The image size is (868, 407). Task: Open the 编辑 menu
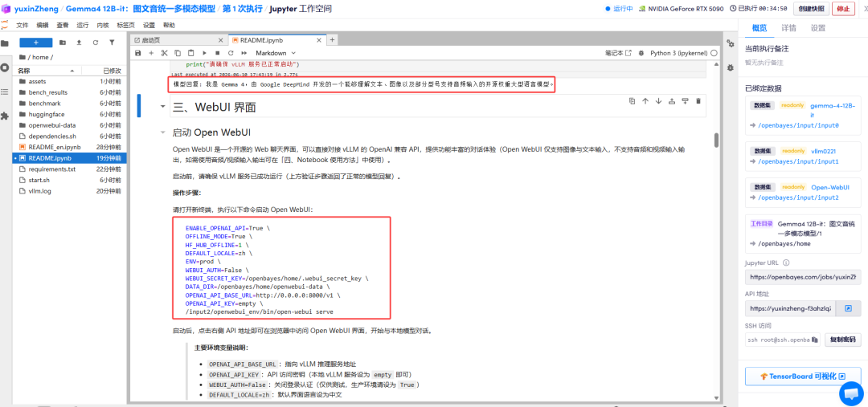[43, 26]
